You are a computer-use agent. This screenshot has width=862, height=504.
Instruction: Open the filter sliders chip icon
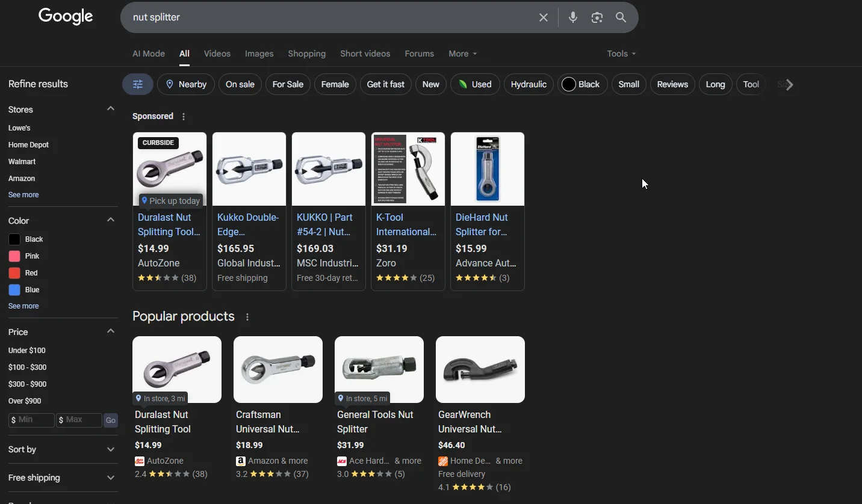tap(138, 84)
